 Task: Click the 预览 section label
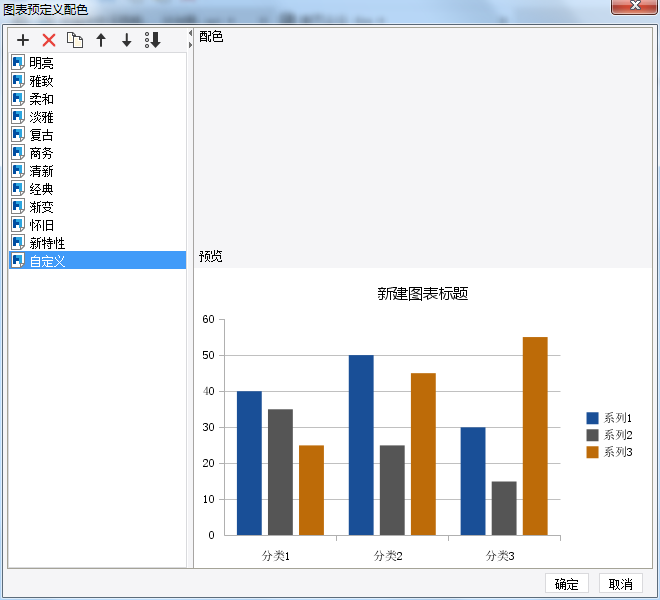click(210, 256)
